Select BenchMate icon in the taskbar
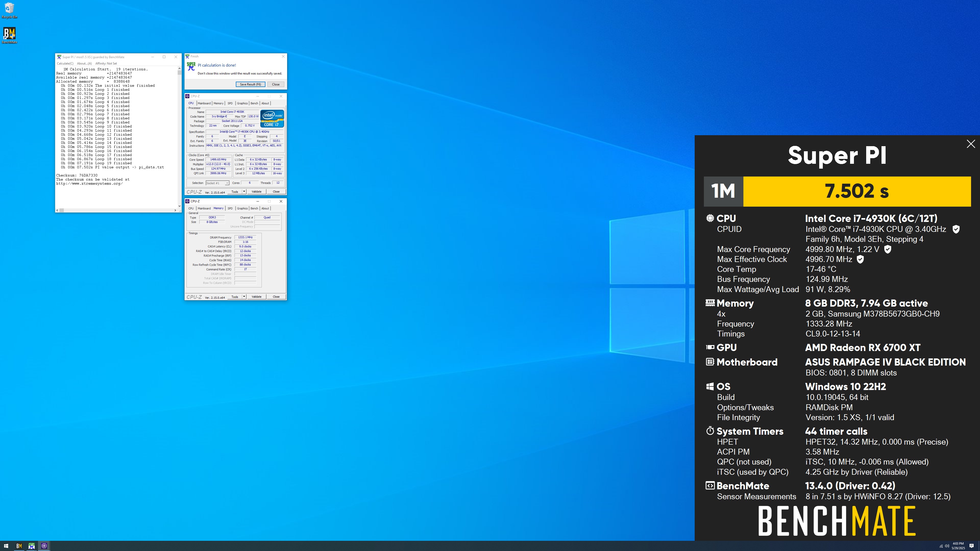980x551 pixels. coord(19,546)
